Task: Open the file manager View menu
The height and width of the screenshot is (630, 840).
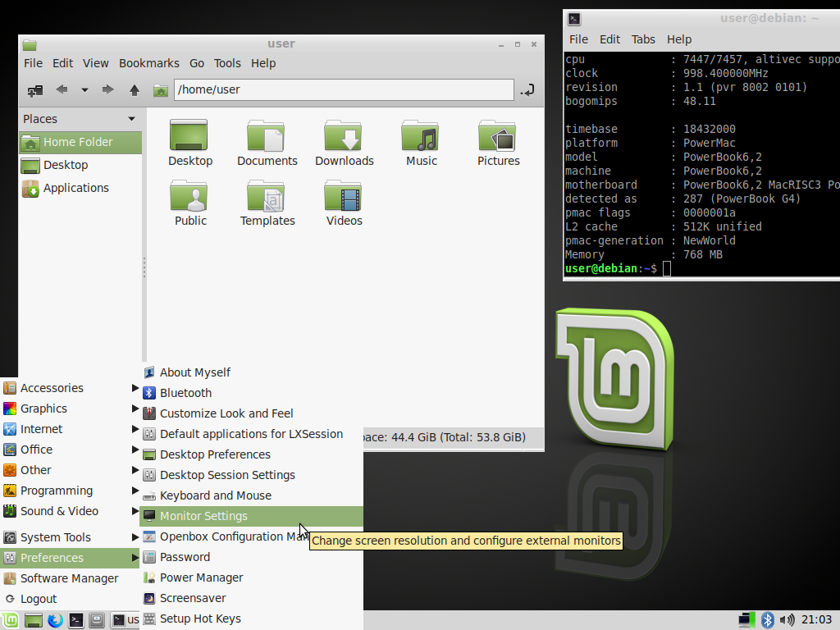Action: tap(95, 63)
